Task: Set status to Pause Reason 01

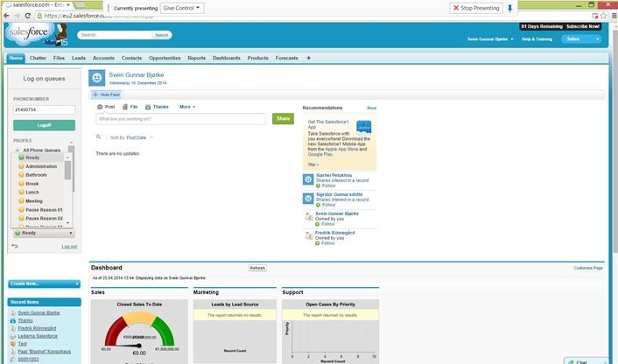Action: (44, 210)
